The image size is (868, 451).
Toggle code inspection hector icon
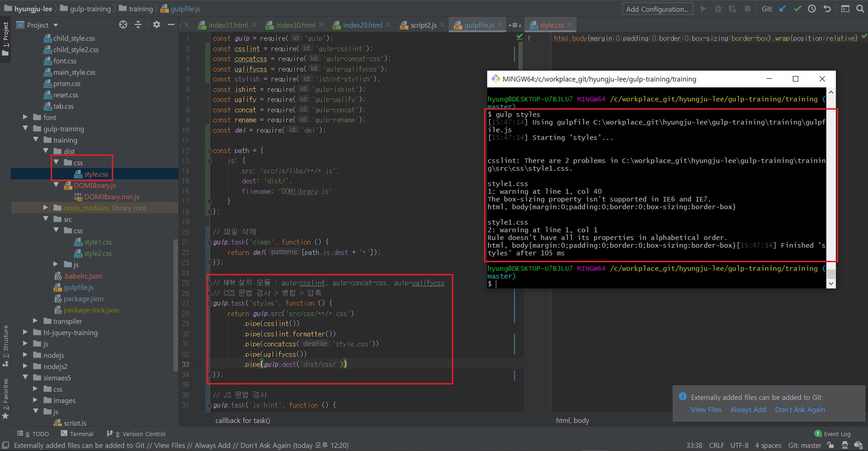click(844, 445)
